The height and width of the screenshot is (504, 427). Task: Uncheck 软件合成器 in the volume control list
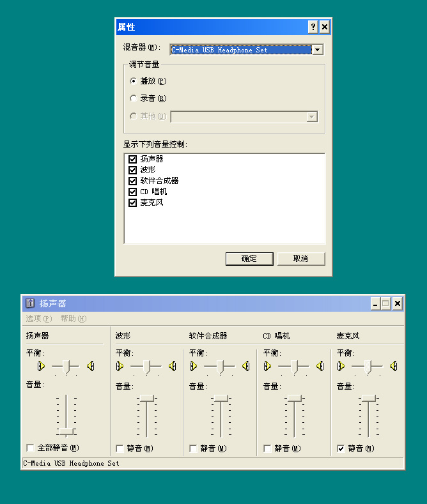click(x=133, y=181)
